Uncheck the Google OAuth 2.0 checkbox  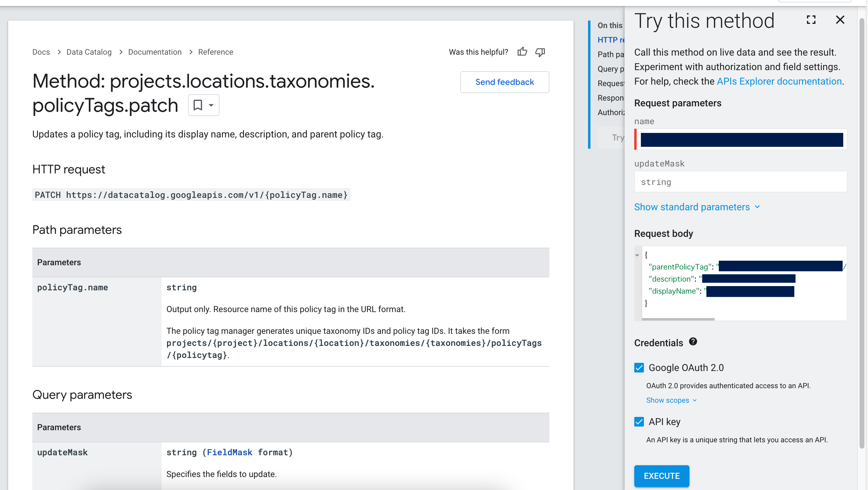(639, 368)
